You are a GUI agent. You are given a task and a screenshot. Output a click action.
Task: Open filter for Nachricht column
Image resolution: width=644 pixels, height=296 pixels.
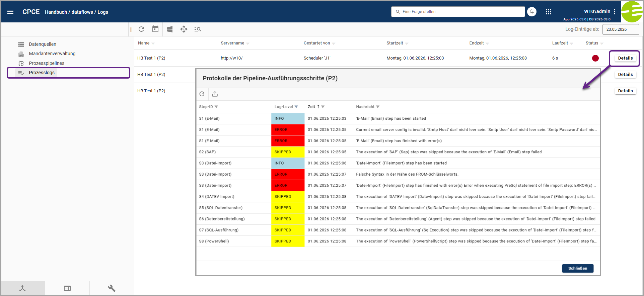point(378,107)
